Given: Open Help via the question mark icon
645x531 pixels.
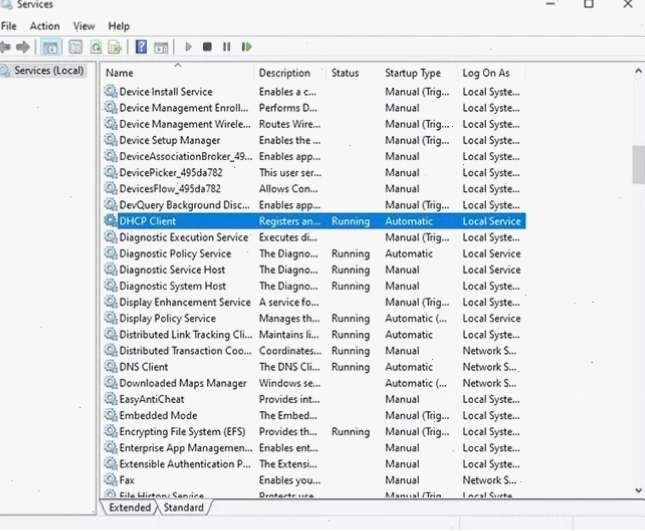Looking at the screenshot, I should 141,47.
